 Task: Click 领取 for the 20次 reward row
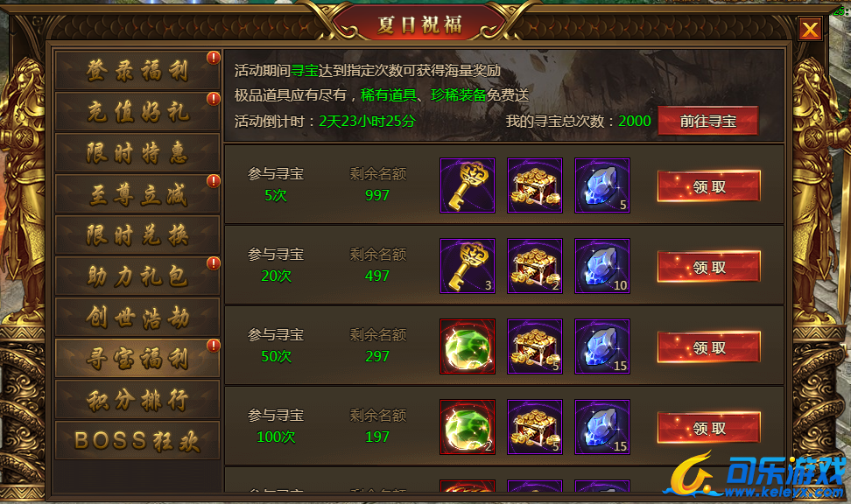[x=709, y=267]
